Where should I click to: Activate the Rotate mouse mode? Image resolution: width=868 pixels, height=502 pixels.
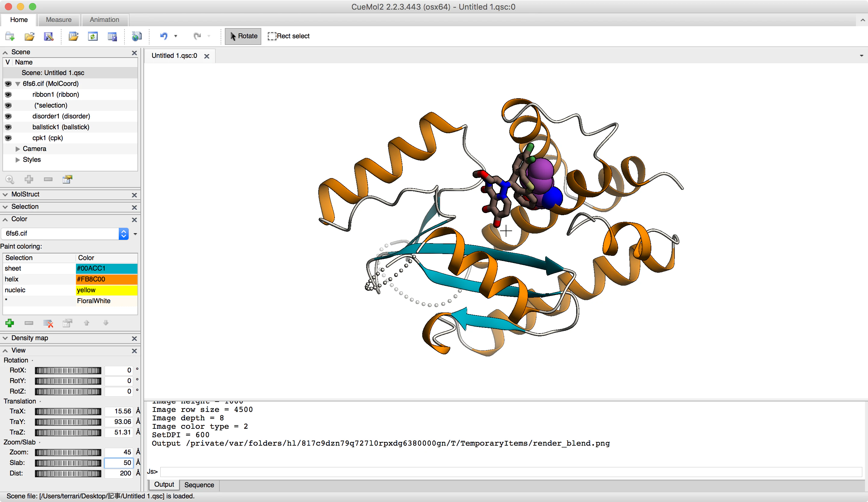[x=243, y=36]
